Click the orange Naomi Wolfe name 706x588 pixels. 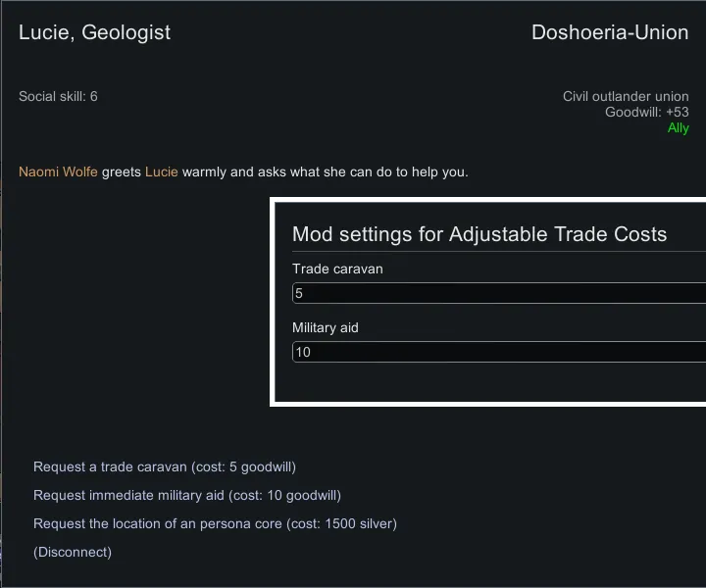[x=58, y=171]
